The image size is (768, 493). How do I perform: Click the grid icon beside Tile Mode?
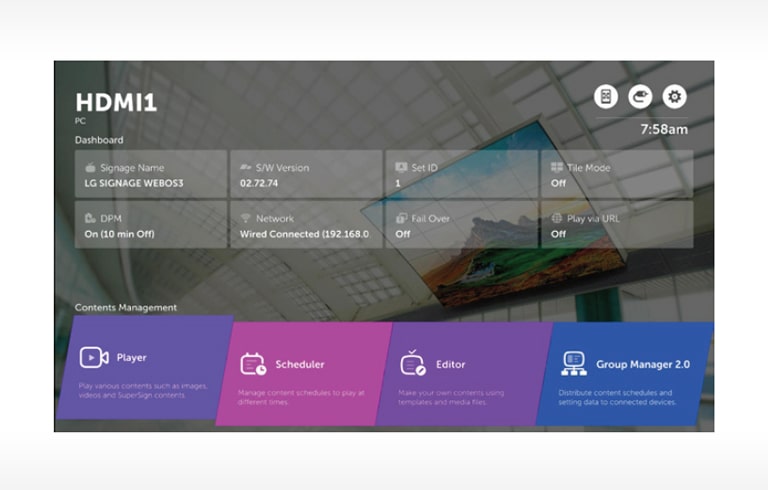[557, 168]
